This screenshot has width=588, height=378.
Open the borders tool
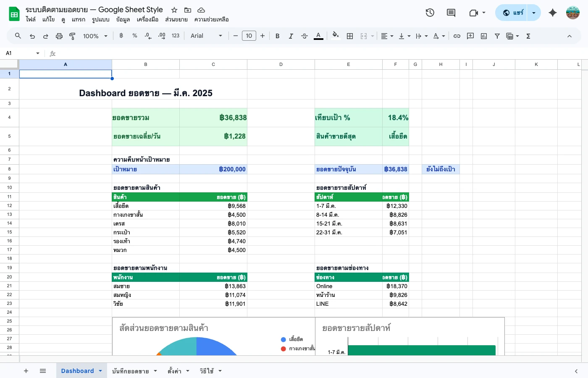pyautogui.click(x=349, y=36)
